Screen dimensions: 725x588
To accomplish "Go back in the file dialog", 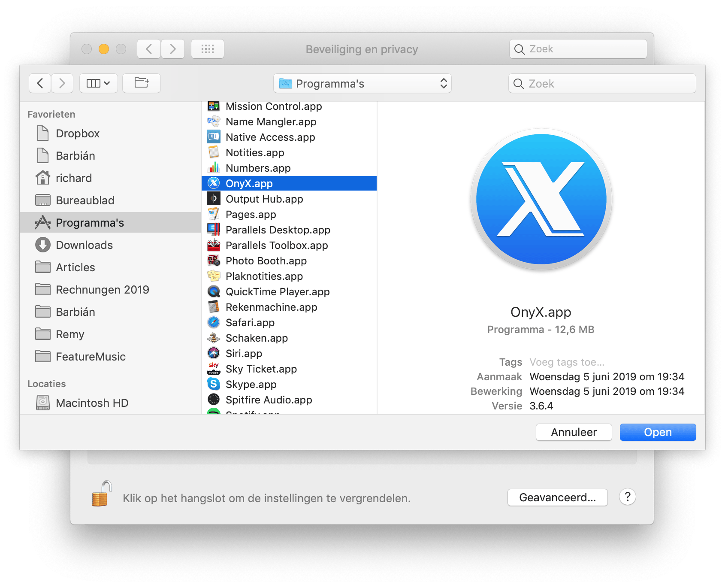I will [x=40, y=83].
